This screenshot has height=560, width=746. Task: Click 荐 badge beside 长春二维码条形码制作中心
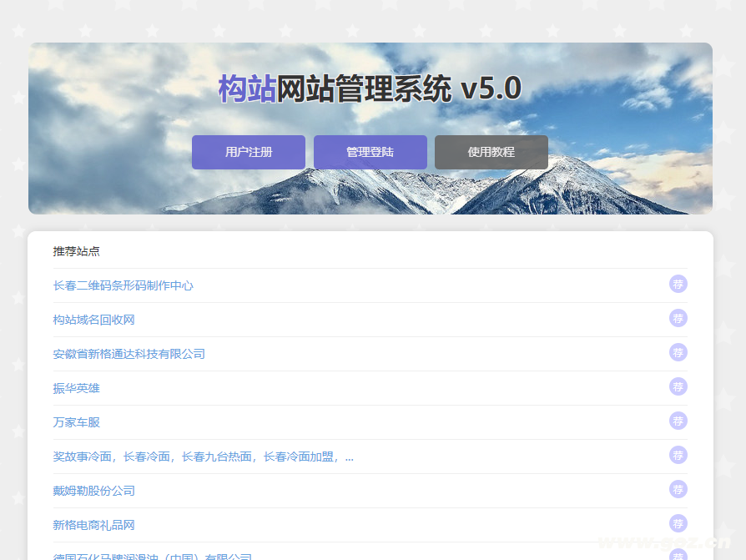tap(678, 285)
